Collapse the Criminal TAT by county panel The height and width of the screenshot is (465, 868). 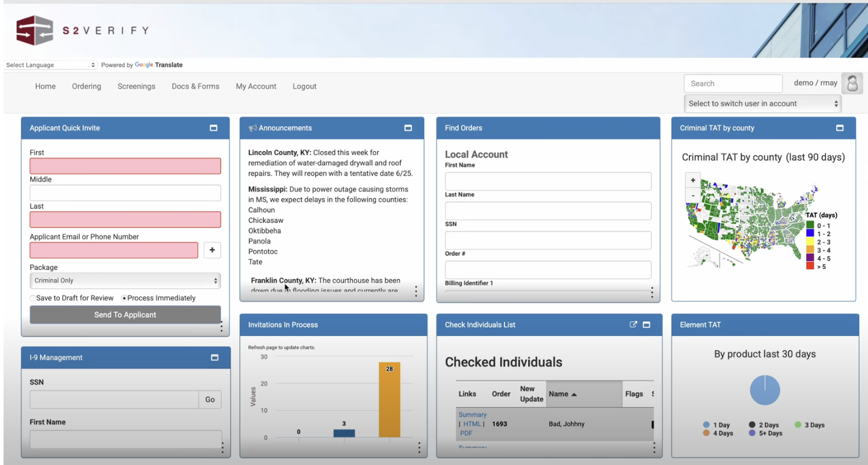coord(840,128)
